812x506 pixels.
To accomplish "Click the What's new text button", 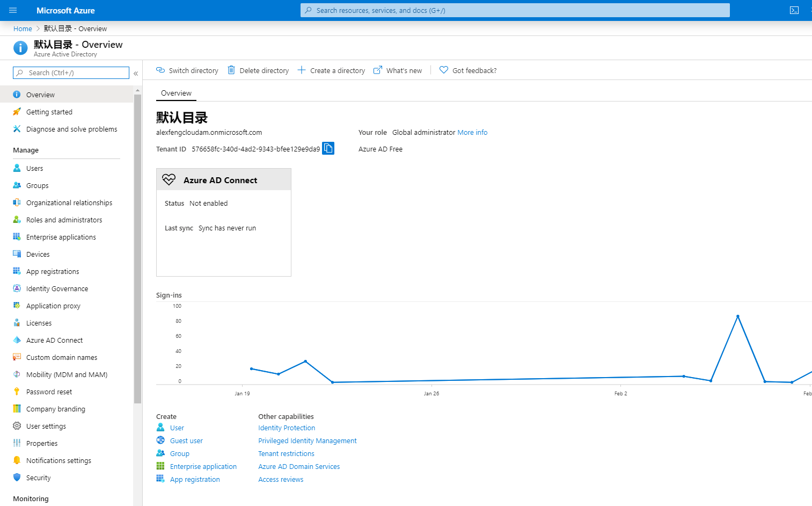I will click(404, 70).
